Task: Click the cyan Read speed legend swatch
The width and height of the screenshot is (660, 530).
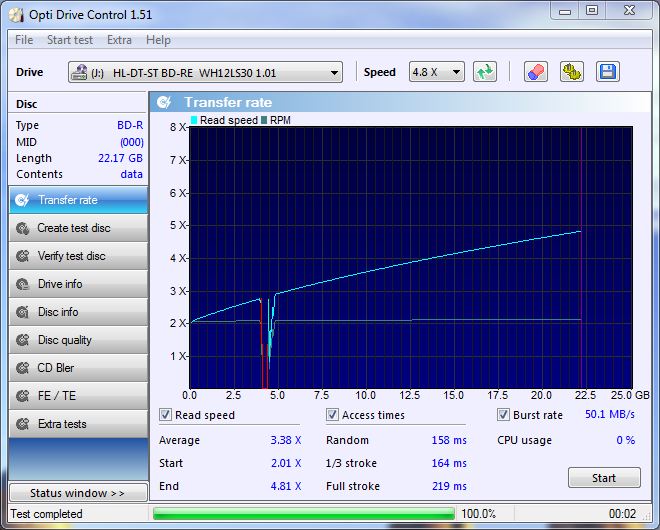Action: (194, 120)
